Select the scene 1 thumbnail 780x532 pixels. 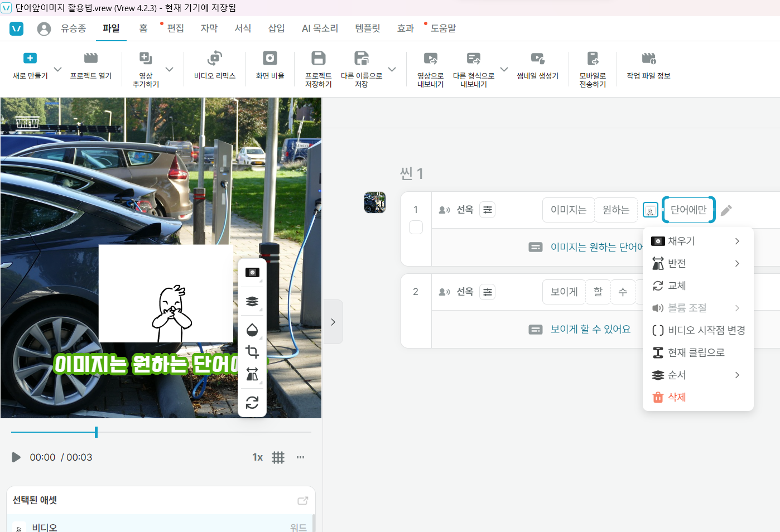(x=375, y=202)
